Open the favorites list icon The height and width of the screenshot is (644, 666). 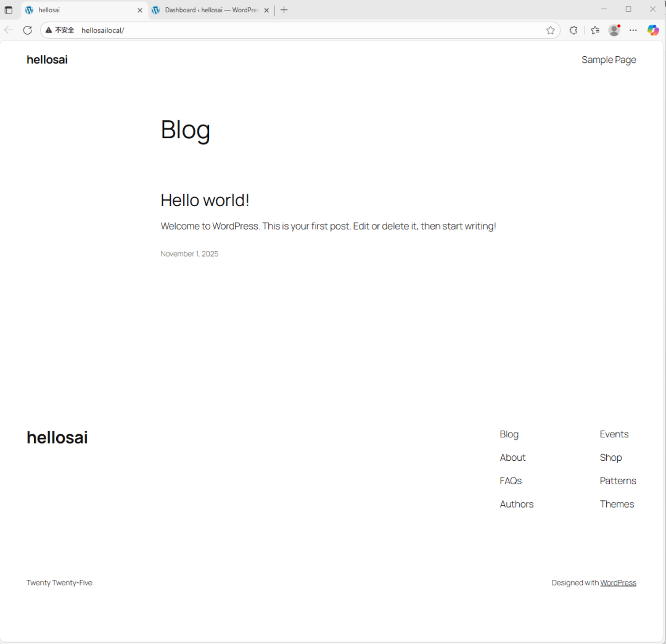point(594,30)
